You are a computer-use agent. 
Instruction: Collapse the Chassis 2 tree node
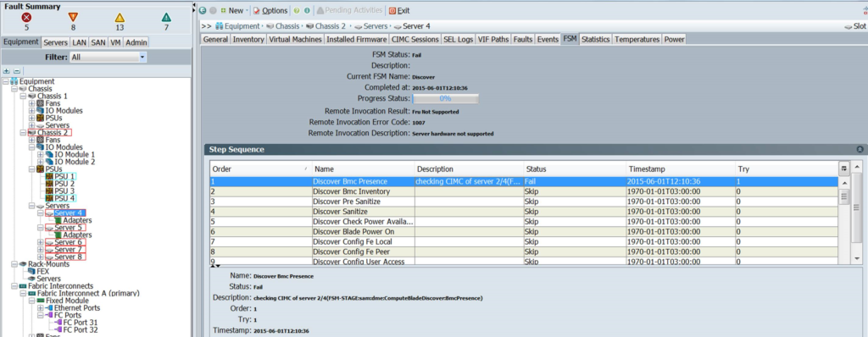23,133
